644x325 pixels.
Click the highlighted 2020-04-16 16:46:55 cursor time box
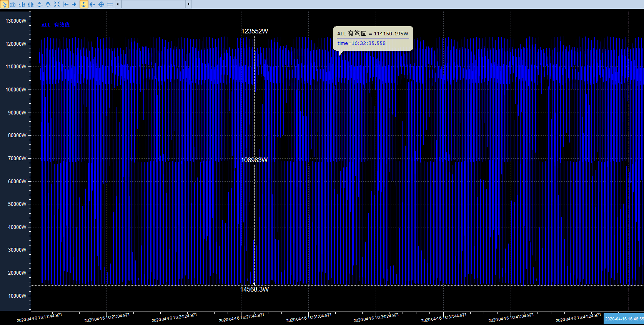click(x=624, y=319)
